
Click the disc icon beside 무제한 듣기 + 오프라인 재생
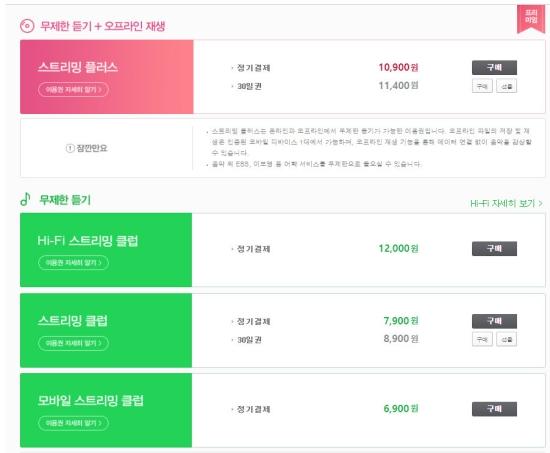27,26
